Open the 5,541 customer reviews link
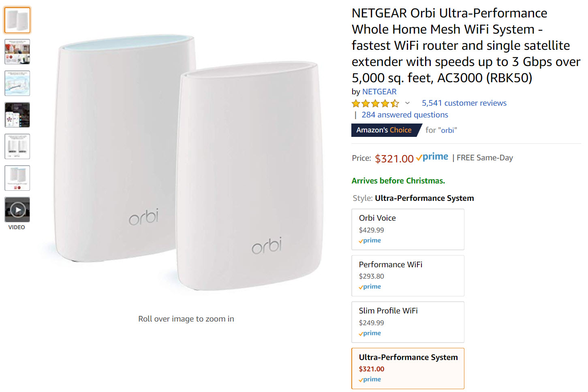 [x=464, y=103]
